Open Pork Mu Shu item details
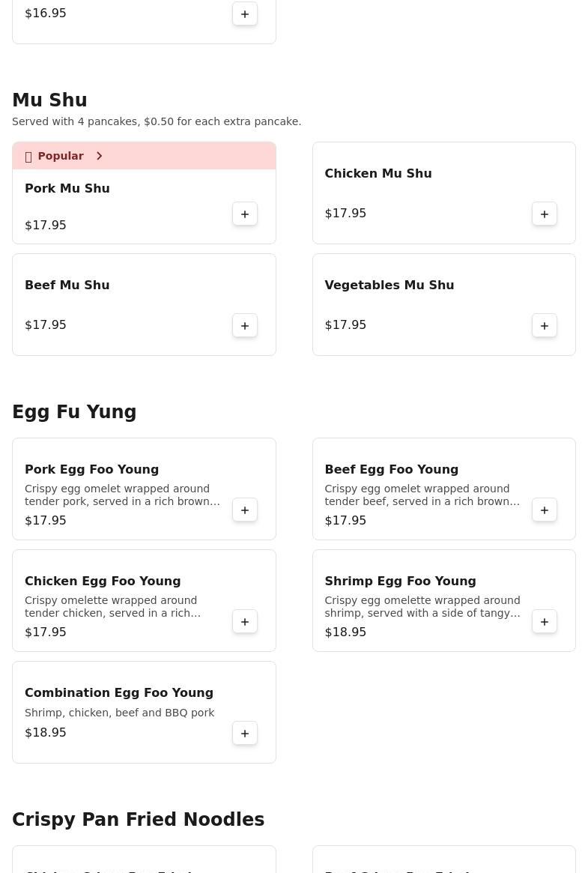Screen dimensions: 588x873 pyautogui.click(x=67, y=189)
